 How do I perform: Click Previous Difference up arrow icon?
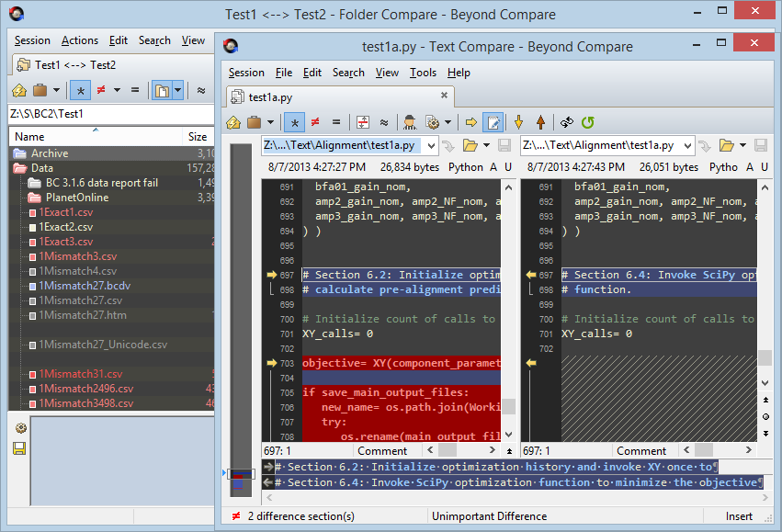(540, 121)
